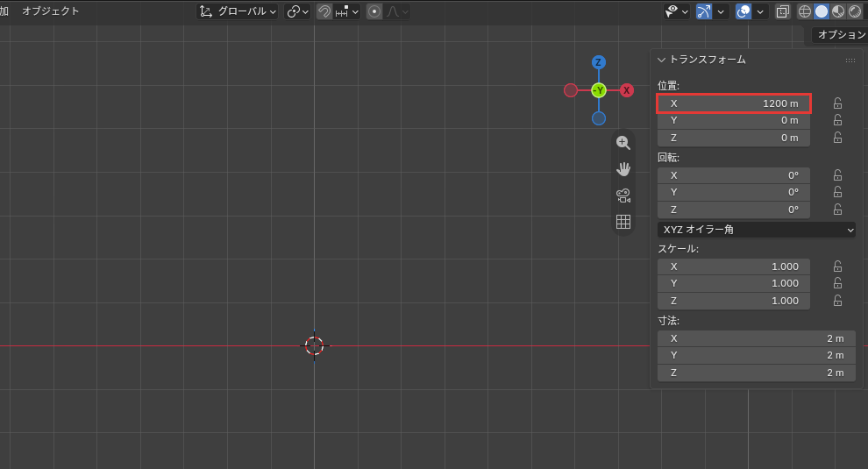Viewport: 868px width, 469px height.
Task: Click the スケール label
Action: pyautogui.click(x=678, y=249)
